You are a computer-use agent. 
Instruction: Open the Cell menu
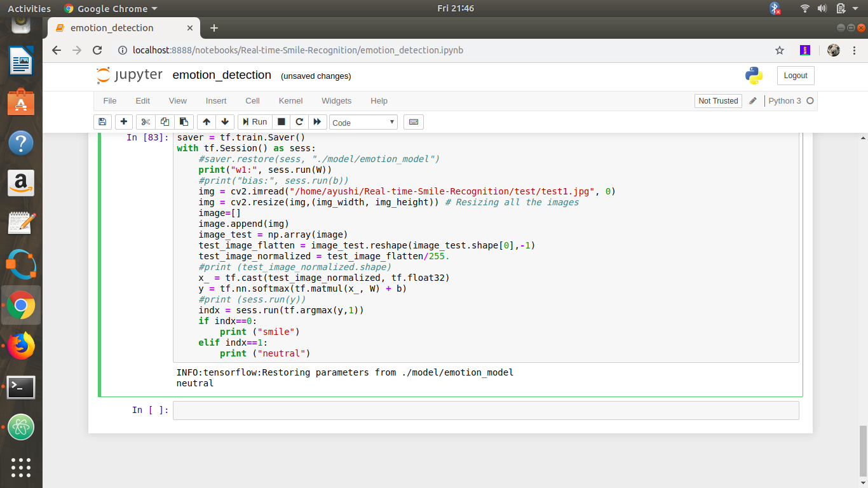click(252, 101)
